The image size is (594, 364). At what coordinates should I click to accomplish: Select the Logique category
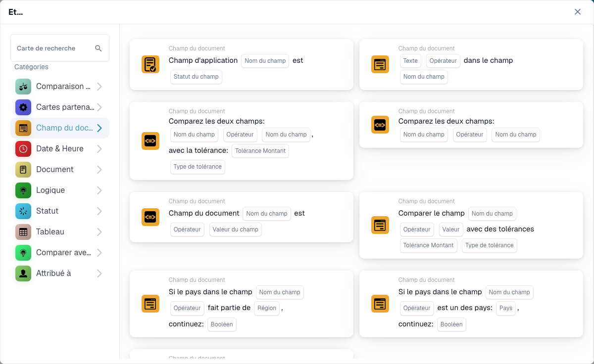[60, 190]
